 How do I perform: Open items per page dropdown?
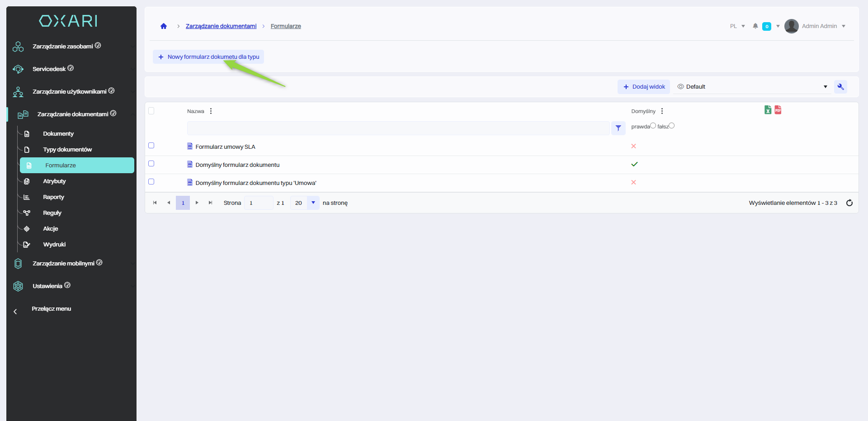pyautogui.click(x=313, y=203)
